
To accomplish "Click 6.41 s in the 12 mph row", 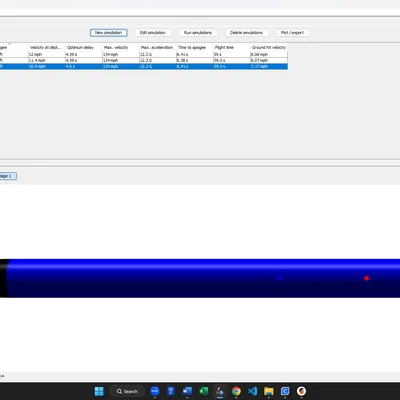I will pyautogui.click(x=195, y=54).
